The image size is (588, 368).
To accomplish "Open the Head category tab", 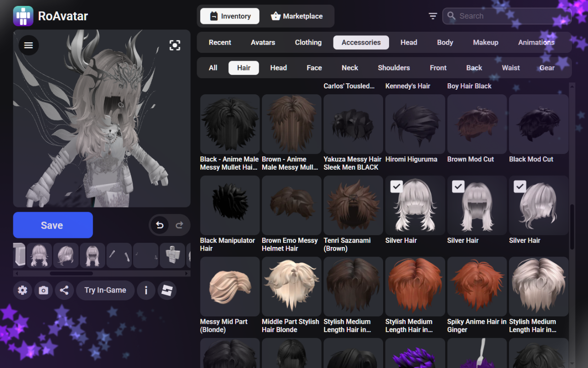I will (x=409, y=42).
